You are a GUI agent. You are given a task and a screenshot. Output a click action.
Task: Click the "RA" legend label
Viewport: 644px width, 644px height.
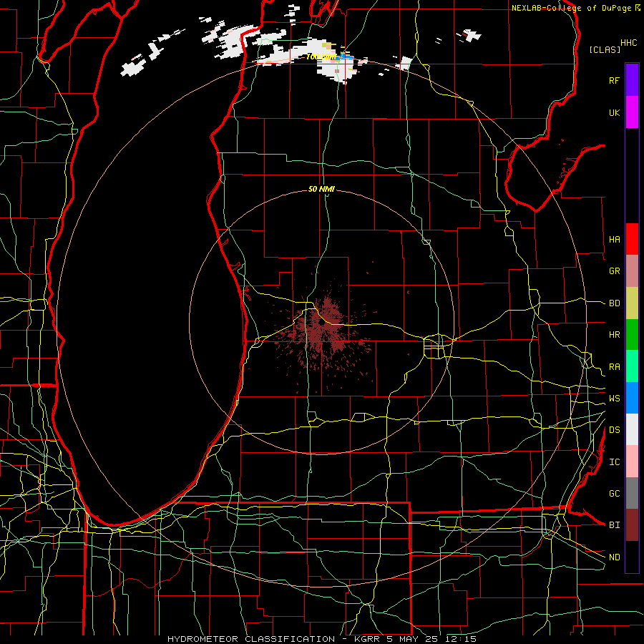click(614, 367)
